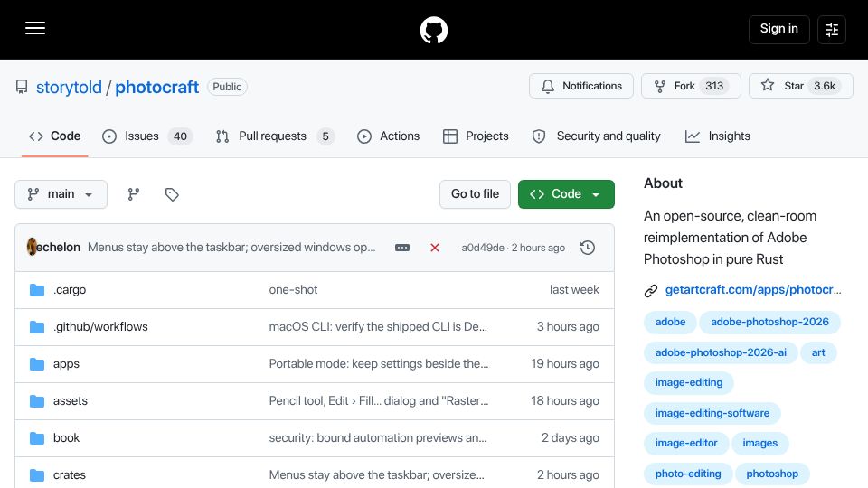
Task: Click the folder icon beside apps
Action: (36, 364)
